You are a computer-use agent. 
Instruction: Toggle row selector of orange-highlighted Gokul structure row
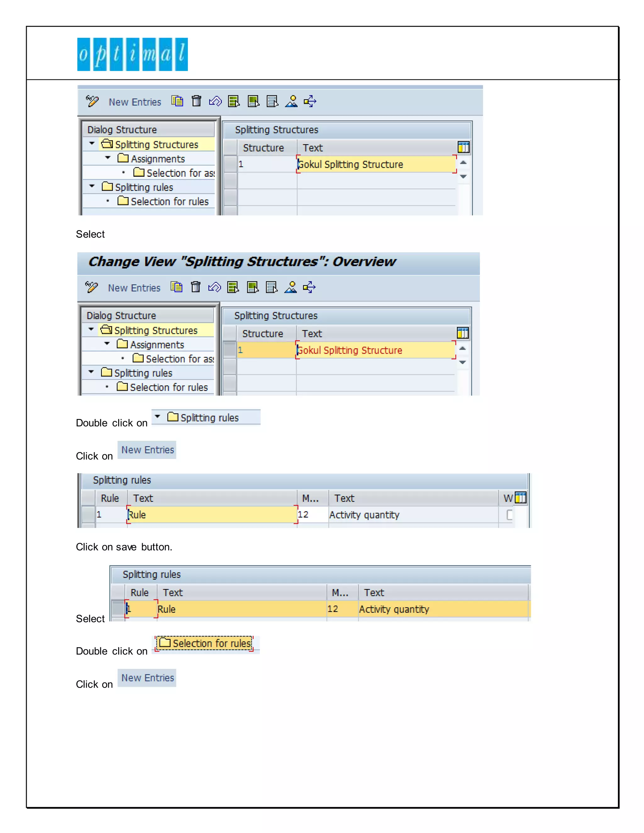click(x=229, y=350)
